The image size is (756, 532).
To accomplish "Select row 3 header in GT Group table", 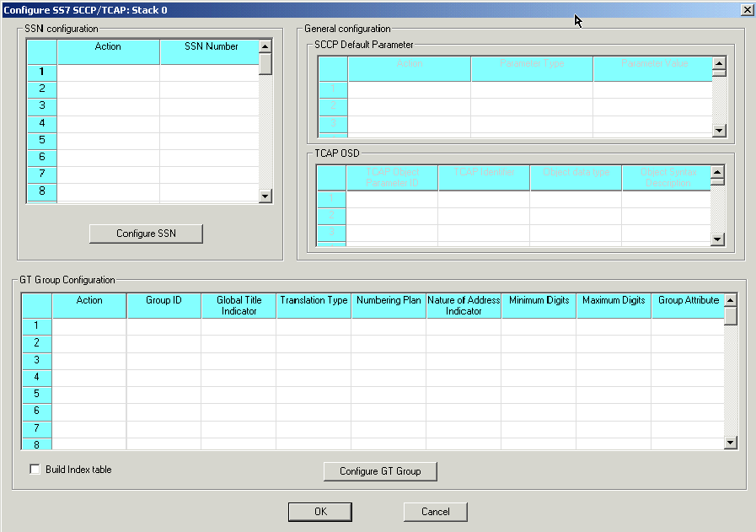I will click(x=37, y=360).
